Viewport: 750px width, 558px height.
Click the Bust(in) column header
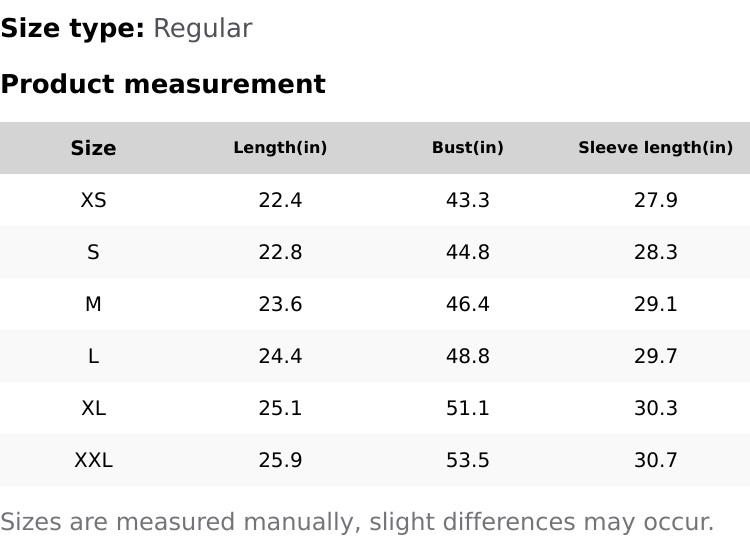tap(467, 148)
